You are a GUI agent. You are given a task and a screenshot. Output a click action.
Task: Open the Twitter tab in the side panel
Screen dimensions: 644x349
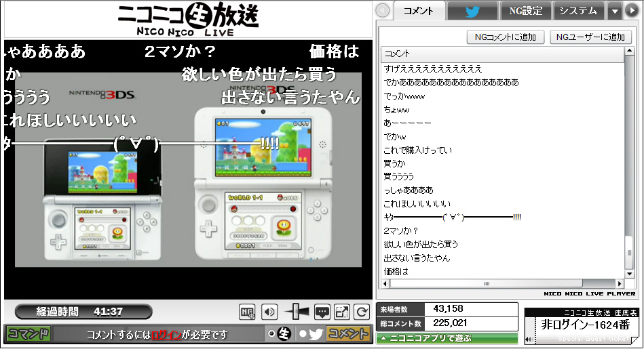pyautogui.click(x=472, y=11)
